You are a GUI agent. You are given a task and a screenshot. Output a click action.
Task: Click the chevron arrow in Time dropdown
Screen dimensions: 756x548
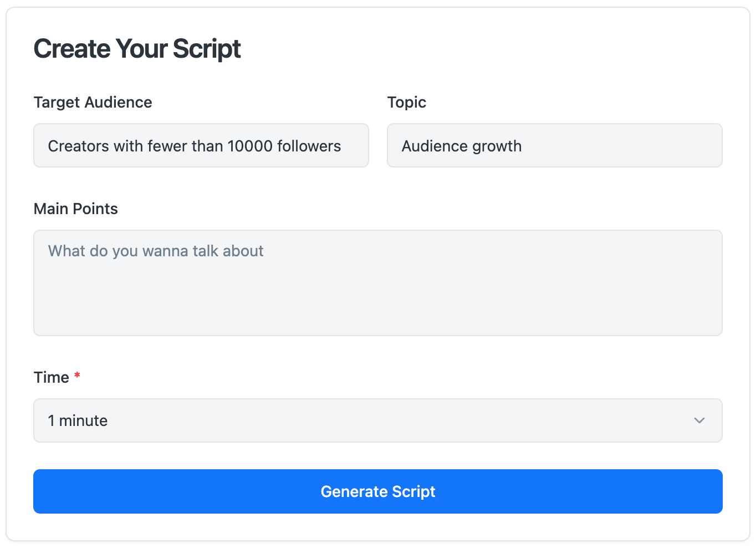click(x=699, y=420)
